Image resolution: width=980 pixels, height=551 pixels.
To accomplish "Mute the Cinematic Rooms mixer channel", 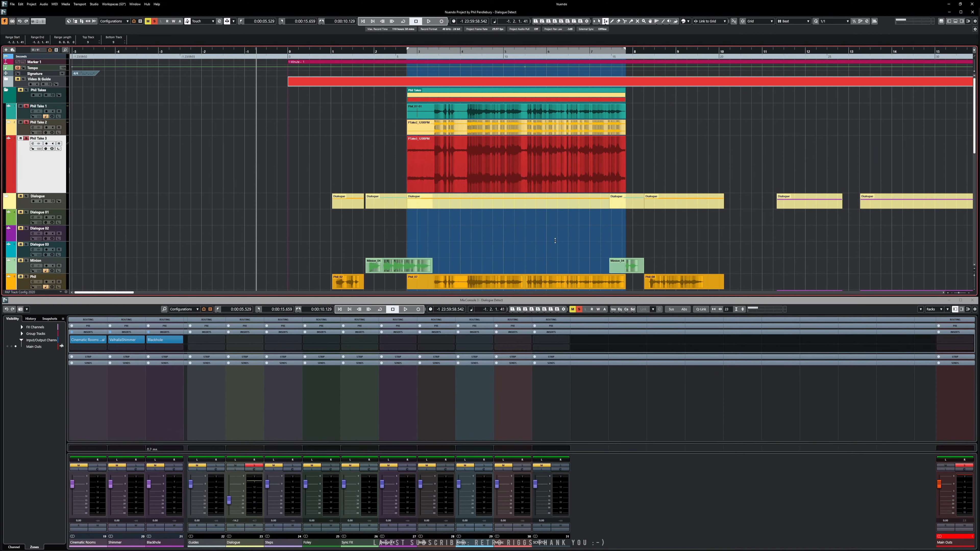I will (x=79, y=466).
